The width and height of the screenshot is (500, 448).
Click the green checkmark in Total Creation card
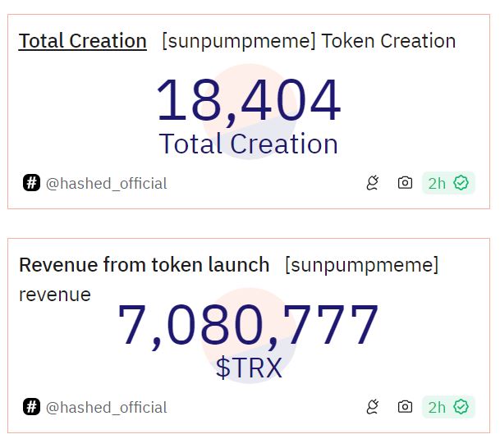point(461,183)
